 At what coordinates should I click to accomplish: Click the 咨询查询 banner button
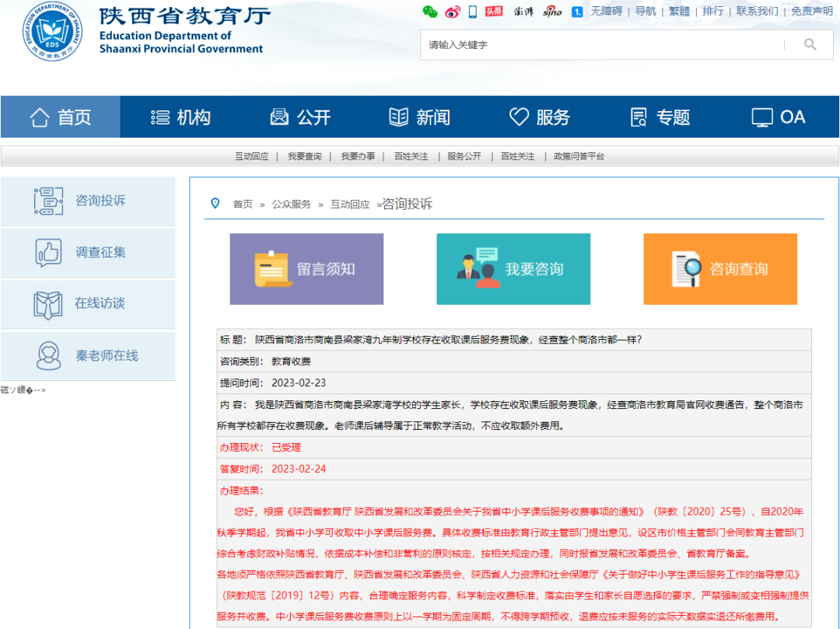pos(720,268)
